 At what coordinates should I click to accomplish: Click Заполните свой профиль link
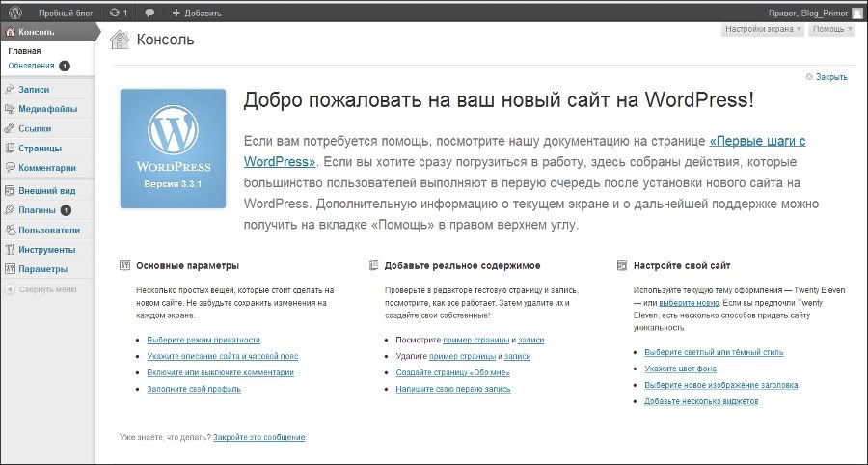194,389
